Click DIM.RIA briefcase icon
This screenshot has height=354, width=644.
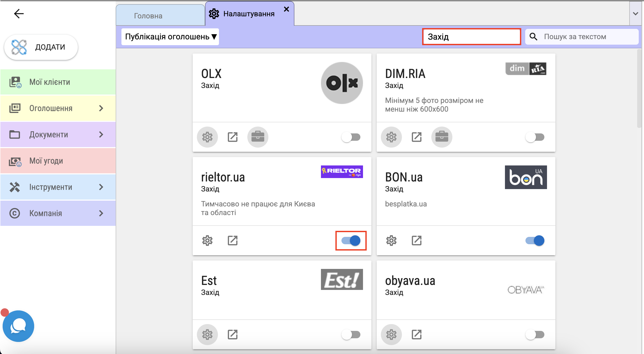442,137
